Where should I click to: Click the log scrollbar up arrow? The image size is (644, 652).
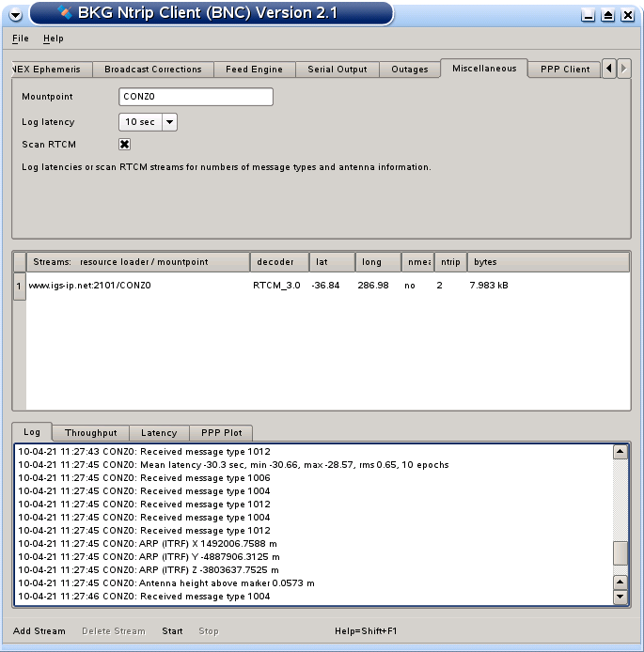620,452
